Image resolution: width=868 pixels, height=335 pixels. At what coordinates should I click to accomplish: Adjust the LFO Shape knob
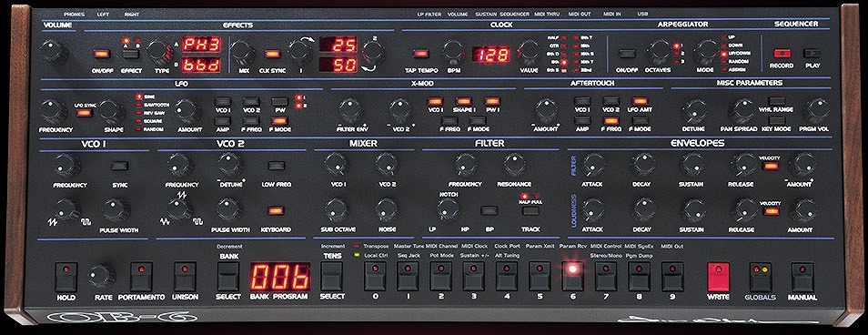112,111
